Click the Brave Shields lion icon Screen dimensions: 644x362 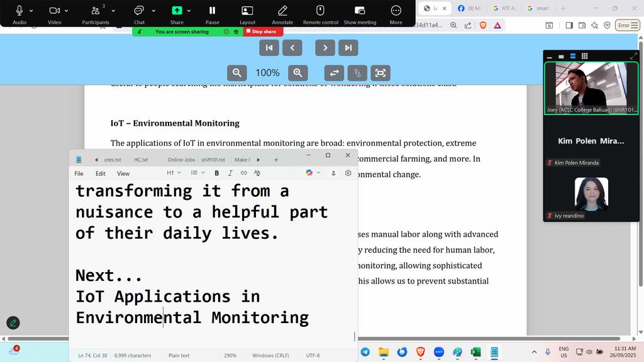(483, 25)
